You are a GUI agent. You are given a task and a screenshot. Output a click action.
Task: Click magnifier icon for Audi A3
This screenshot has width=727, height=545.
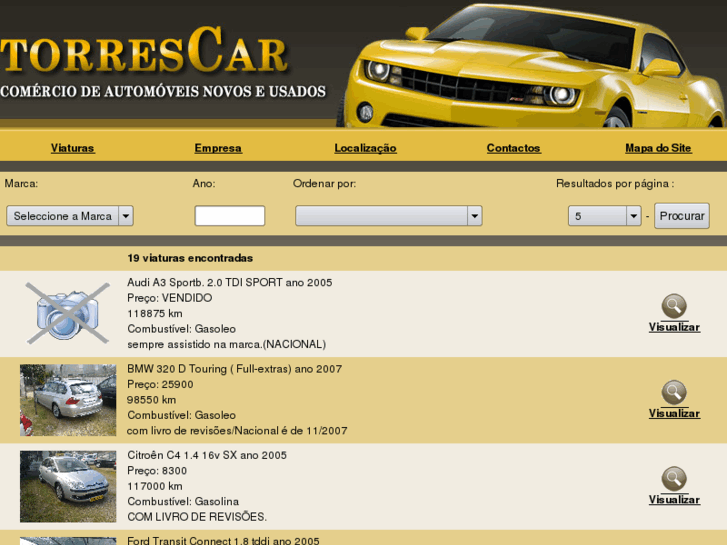[x=674, y=306]
